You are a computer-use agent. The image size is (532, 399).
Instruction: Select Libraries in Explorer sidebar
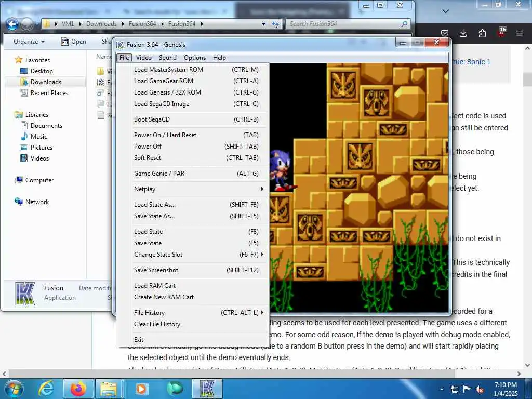(32, 115)
